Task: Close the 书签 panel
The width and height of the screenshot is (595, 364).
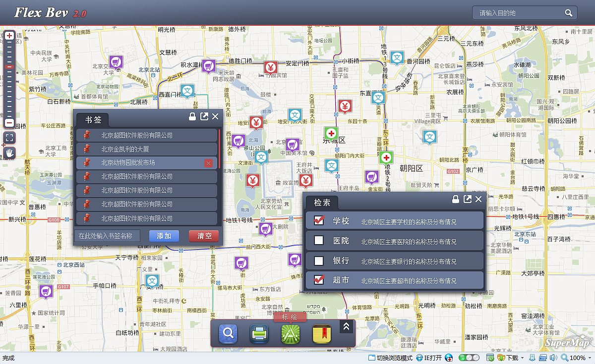Action: tap(215, 116)
